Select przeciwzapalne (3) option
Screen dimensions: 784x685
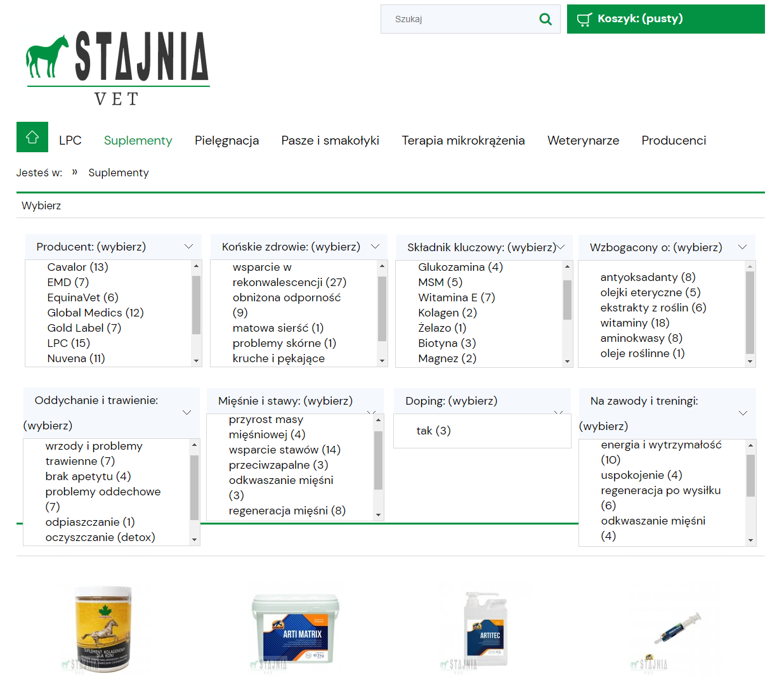(278, 465)
